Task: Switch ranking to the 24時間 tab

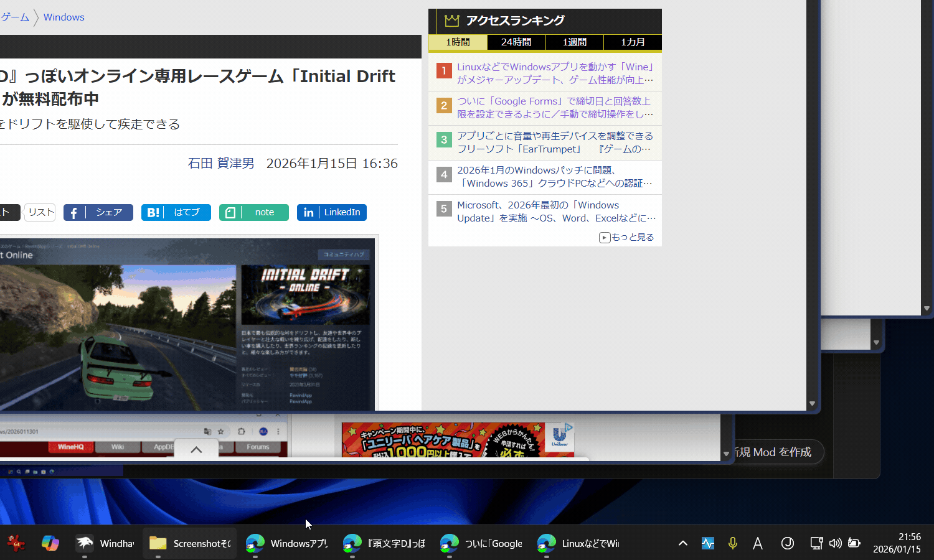Action: 516,42
